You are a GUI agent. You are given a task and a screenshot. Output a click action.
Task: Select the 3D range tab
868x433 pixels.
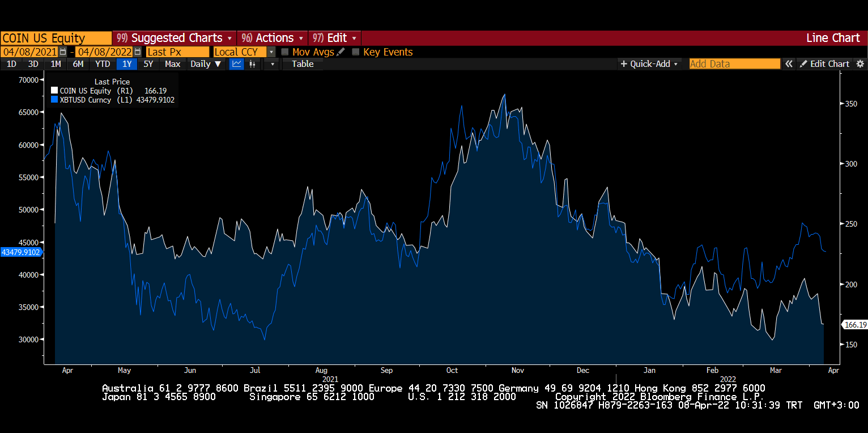(33, 64)
